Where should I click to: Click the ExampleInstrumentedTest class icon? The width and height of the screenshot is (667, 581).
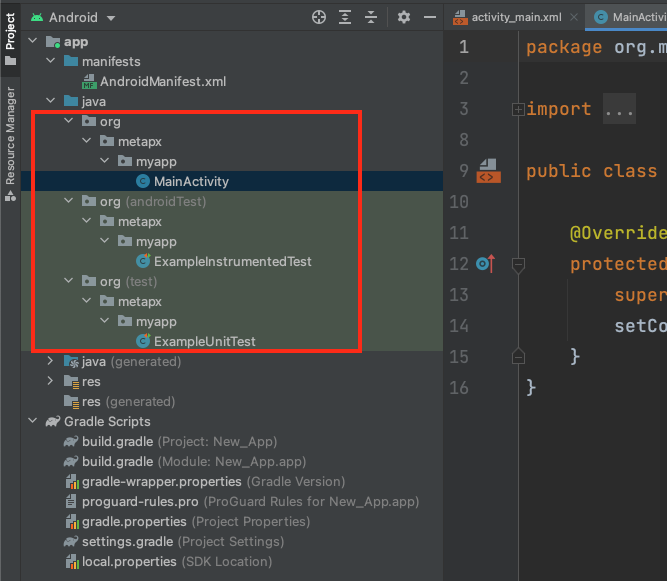(x=143, y=261)
